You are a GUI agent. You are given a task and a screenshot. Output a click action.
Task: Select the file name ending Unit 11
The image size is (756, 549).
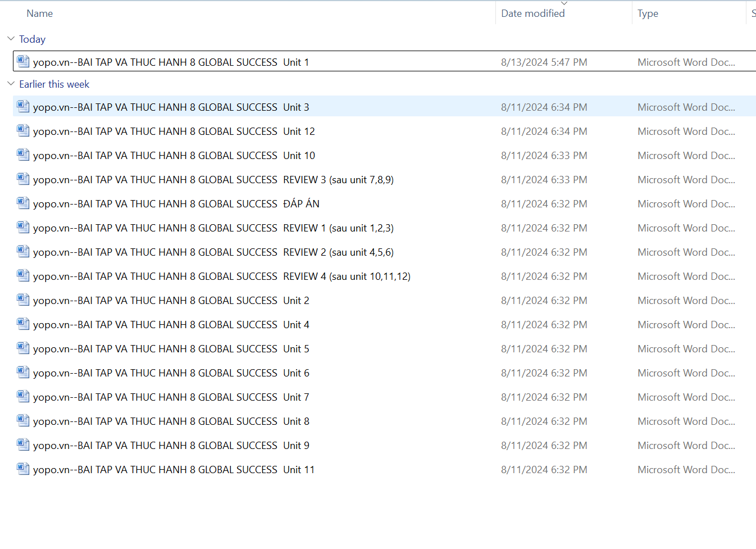pyautogui.click(x=174, y=470)
